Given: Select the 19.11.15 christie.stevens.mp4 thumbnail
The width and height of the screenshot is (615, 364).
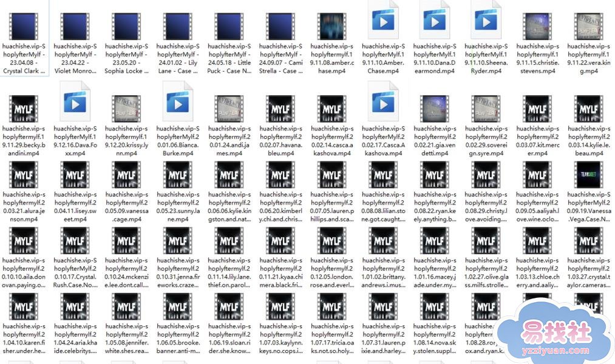Looking at the screenshot, I should pyautogui.click(x=537, y=26).
